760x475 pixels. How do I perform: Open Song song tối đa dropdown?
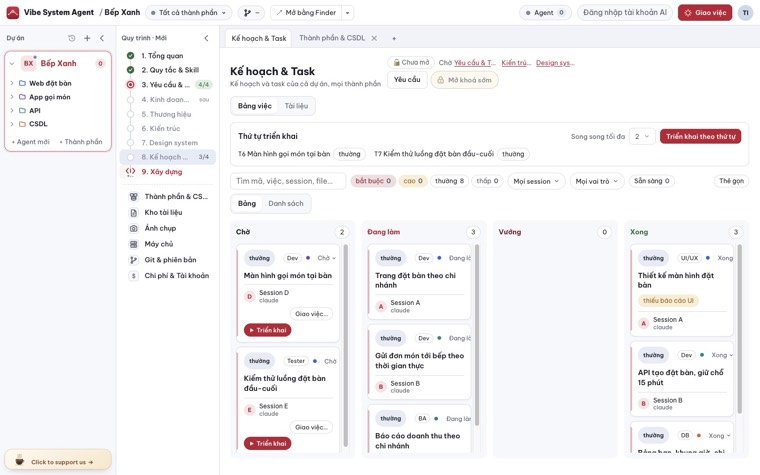(642, 137)
